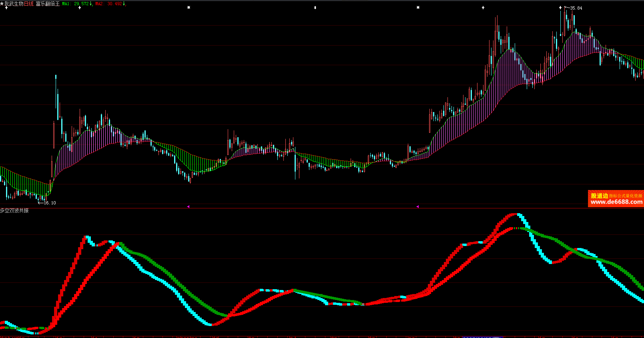Image resolution: width=644 pixels, height=338 pixels.
Task: Click the plus marker beneath the star icon
Action: [6, 8]
